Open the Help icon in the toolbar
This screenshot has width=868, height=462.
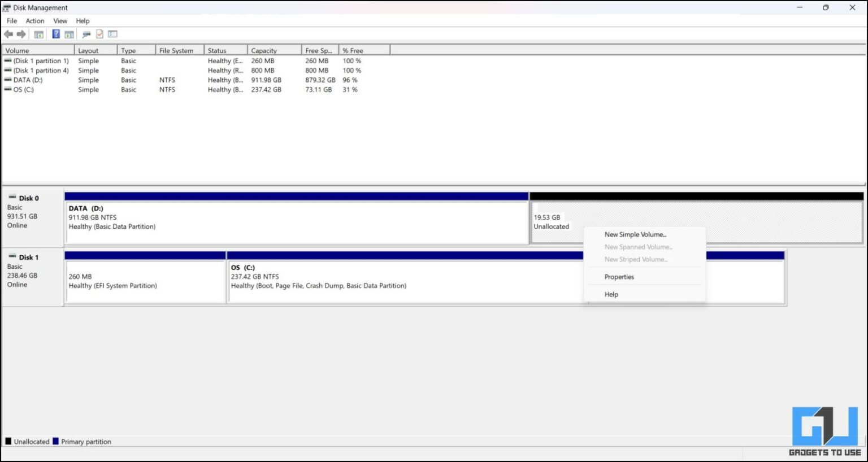[55, 34]
